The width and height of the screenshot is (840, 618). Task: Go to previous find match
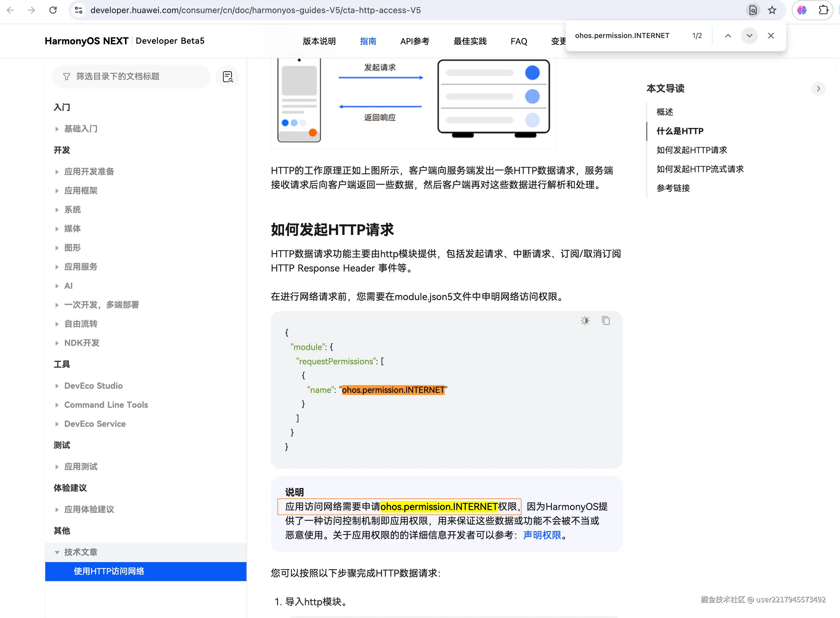[728, 36]
